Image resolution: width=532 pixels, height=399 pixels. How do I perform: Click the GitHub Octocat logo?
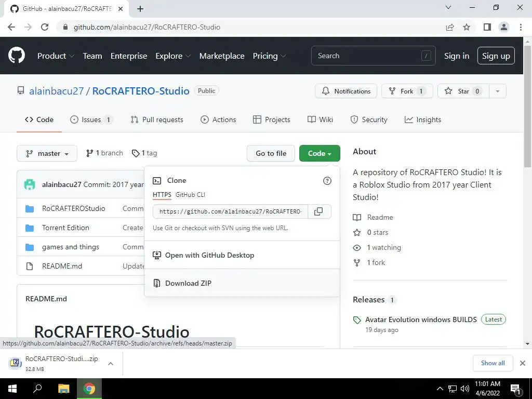pyautogui.click(x=16, y=56)
